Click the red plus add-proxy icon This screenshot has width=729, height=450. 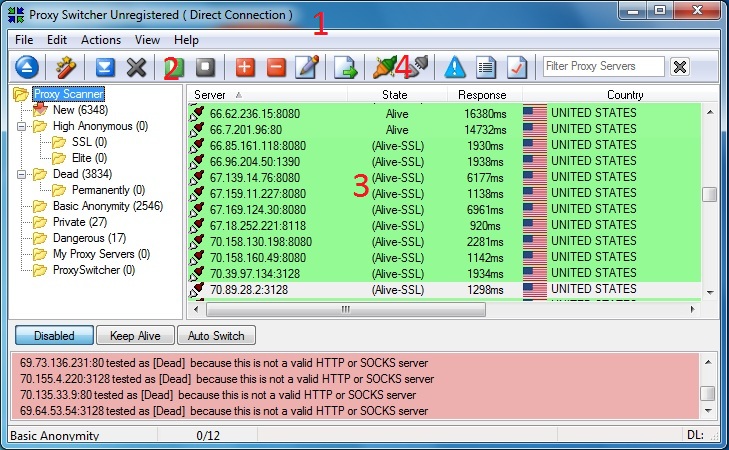click(245, 67)
